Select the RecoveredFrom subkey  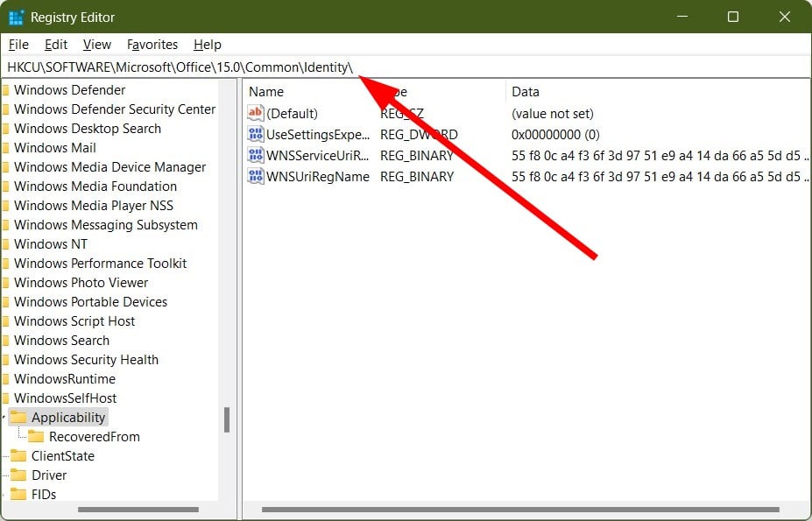95,437
